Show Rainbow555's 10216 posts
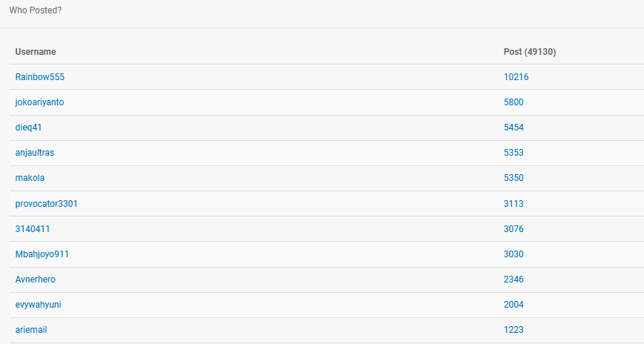This screenshot has width=644, height=344. (516, 77)
